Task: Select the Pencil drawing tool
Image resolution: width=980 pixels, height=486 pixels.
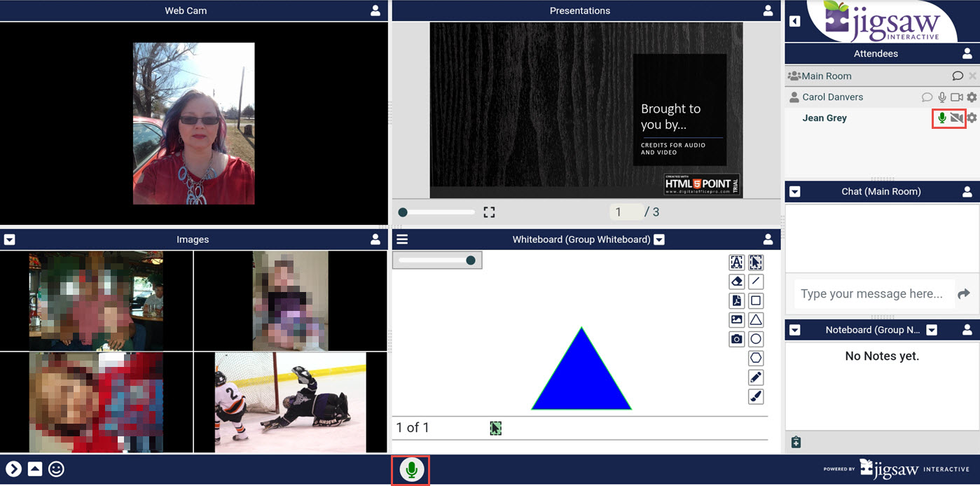Action: coord(756,377)
